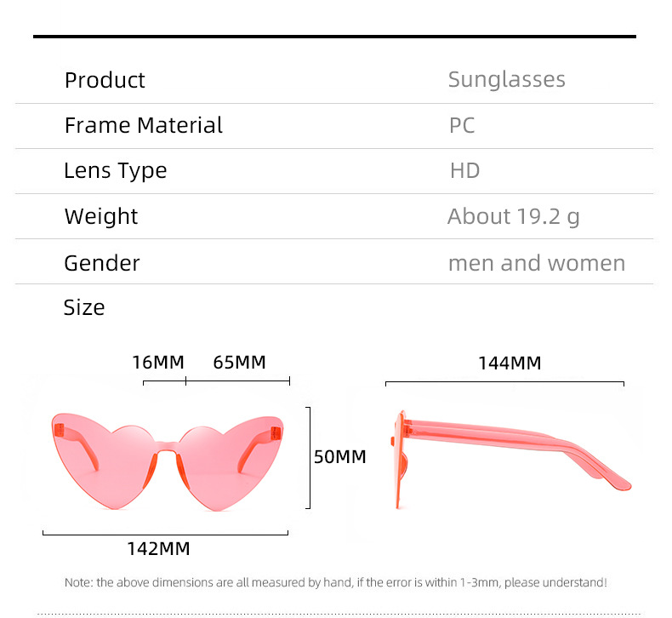Select the "Gender" row label
The width and height of the screenshot is (672, 618).
pyautogui.click(x=101, y=263)
